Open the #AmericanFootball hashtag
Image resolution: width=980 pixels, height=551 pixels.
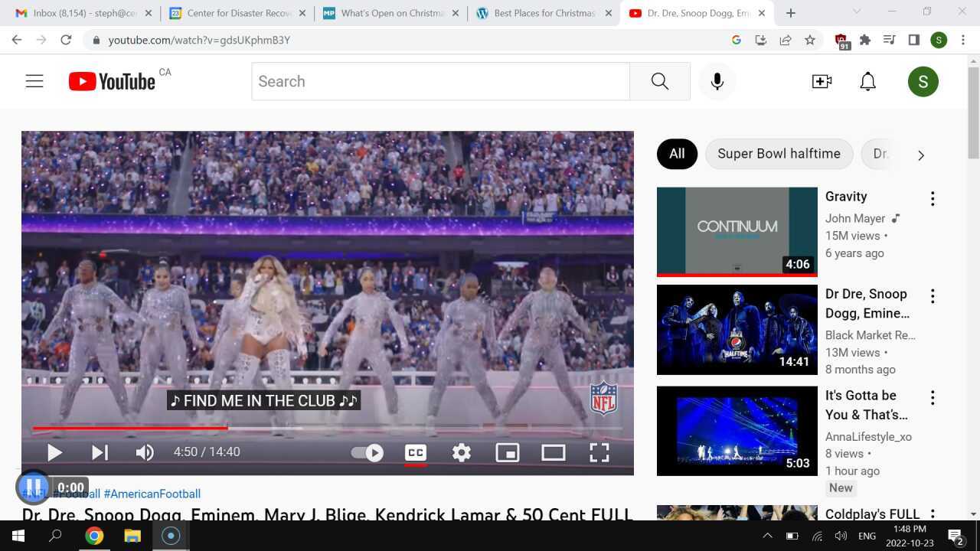pos(152,494)
